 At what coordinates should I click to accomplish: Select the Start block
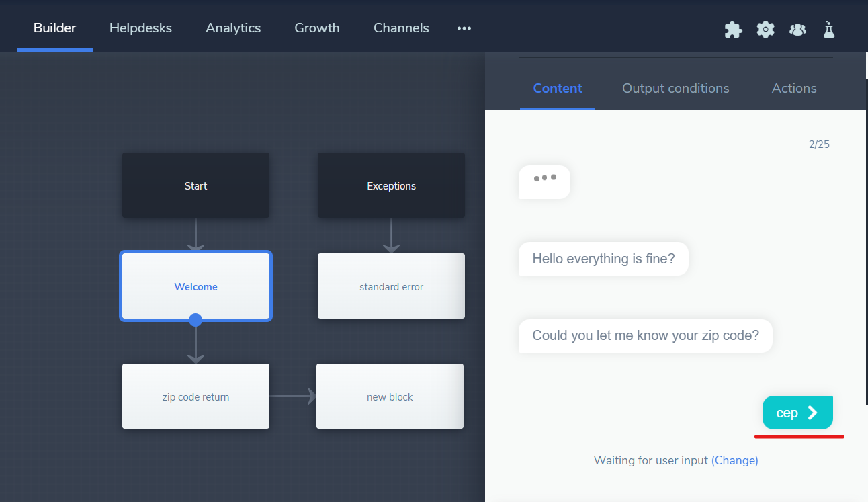[x=196, y=185]
